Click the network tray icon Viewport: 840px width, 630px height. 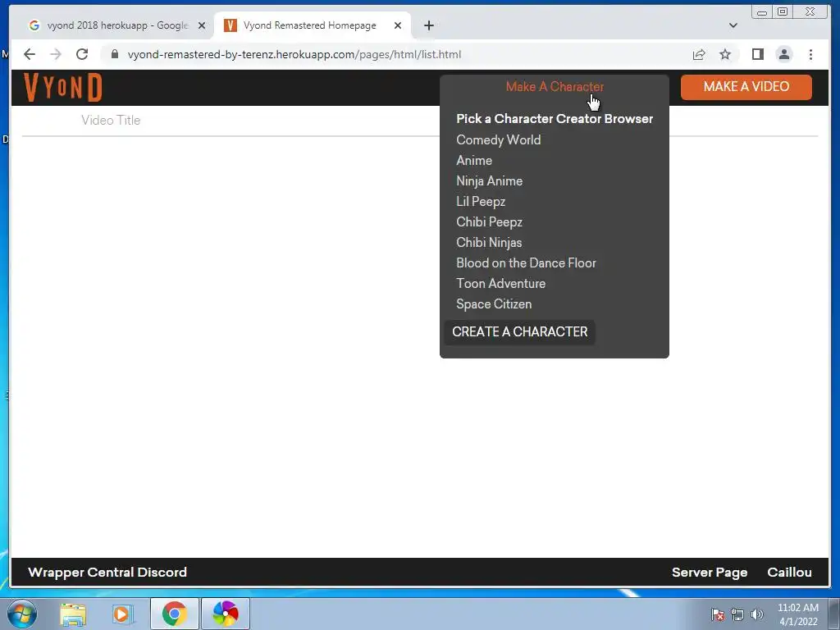coord(737,614)
